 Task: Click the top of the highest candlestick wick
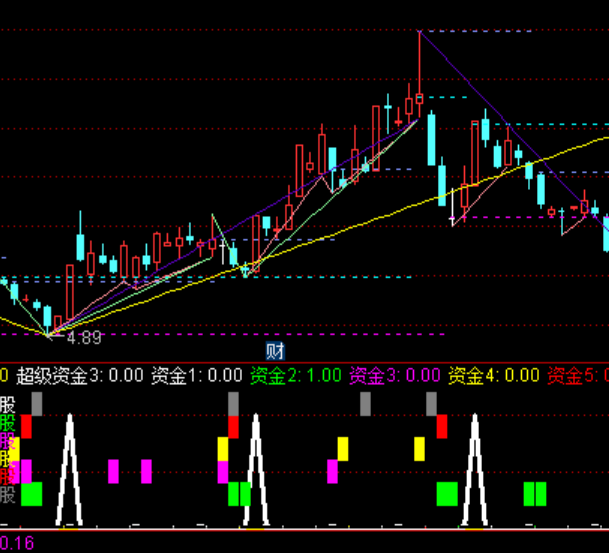419,33
